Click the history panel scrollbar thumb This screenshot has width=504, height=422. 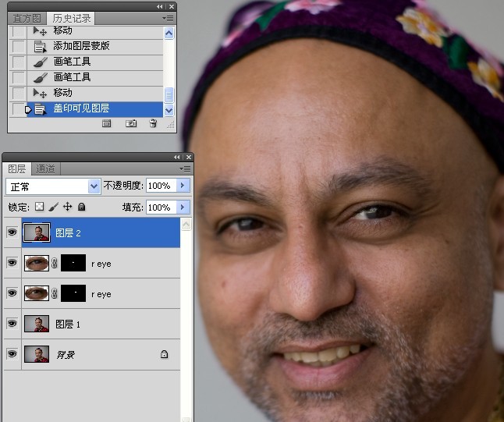point(169,95)
